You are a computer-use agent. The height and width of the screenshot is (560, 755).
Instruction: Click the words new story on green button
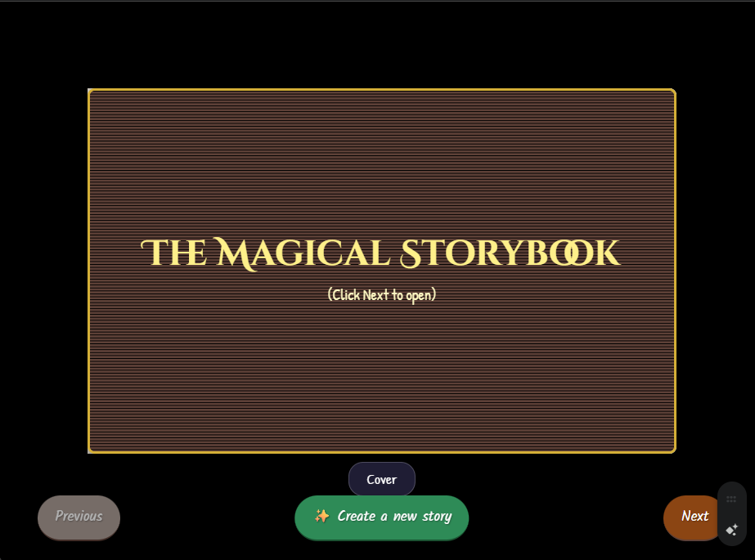[x=422, y=516]
